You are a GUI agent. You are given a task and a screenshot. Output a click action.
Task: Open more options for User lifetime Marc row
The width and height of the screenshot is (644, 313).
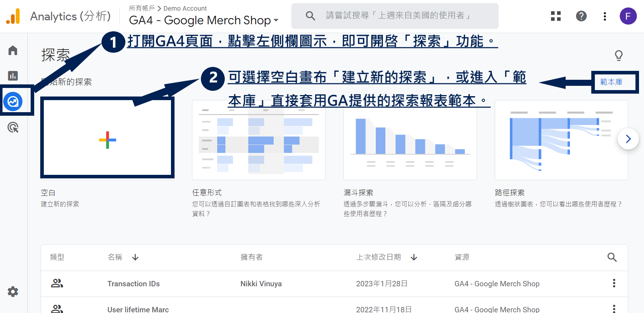pos(614,309)
